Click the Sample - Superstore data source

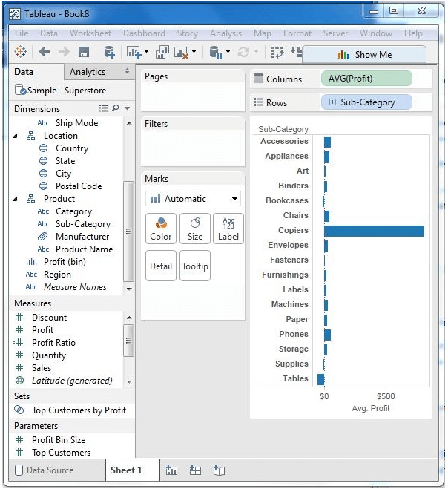pyautogui.click(x=61, y=91)
